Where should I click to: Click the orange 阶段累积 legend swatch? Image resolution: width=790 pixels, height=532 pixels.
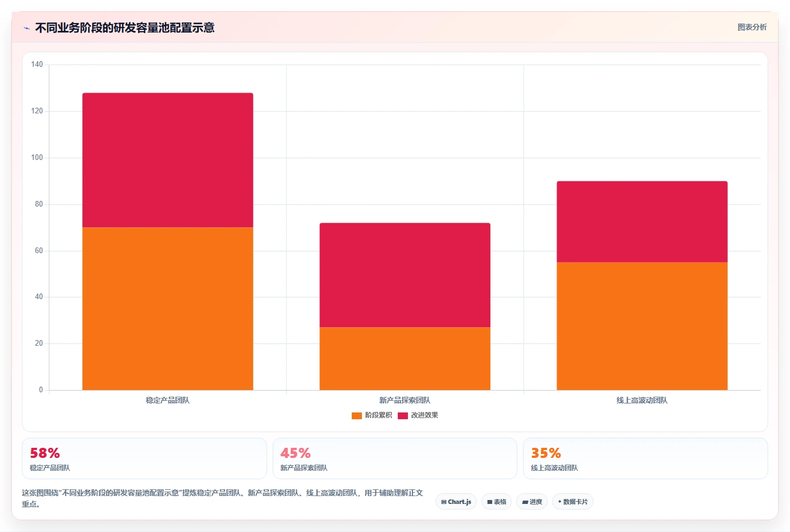pyautogui.click(x=357, y=416)
